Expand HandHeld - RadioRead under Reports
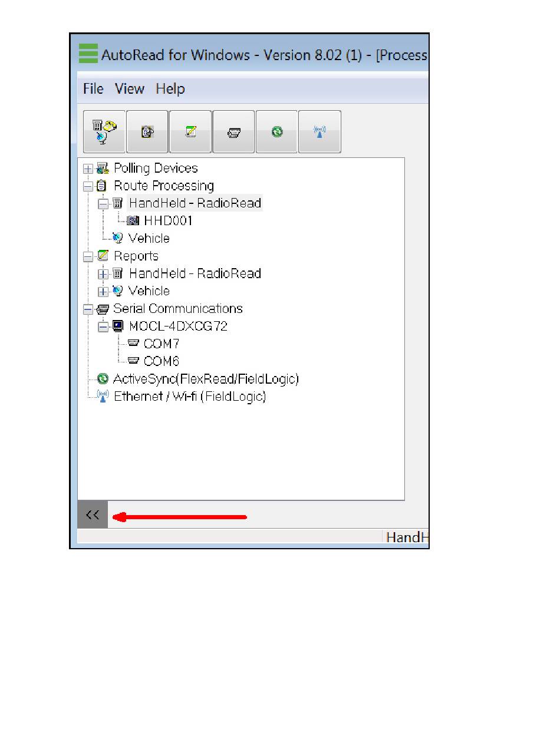 103,275
